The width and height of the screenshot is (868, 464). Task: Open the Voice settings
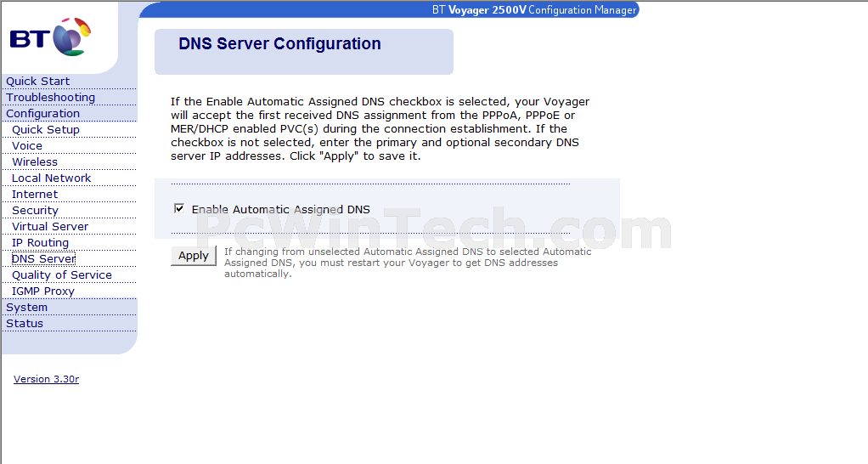(27, 145)
